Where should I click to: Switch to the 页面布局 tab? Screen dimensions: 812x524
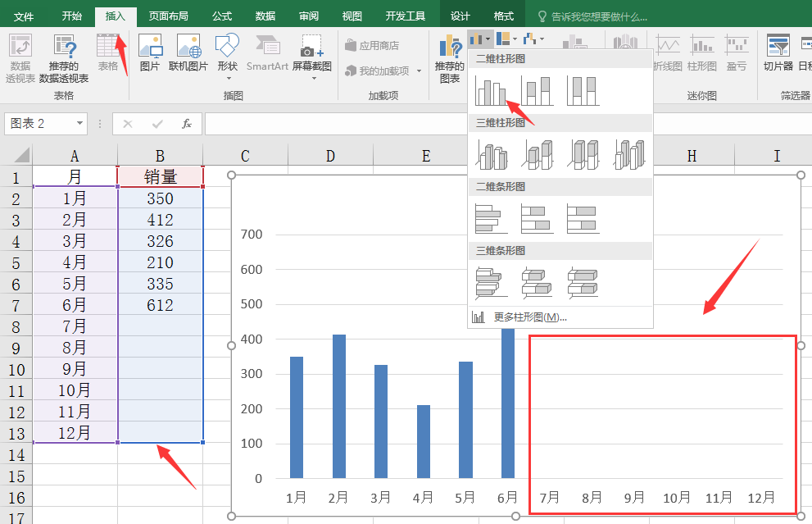(x=168, y=16)
